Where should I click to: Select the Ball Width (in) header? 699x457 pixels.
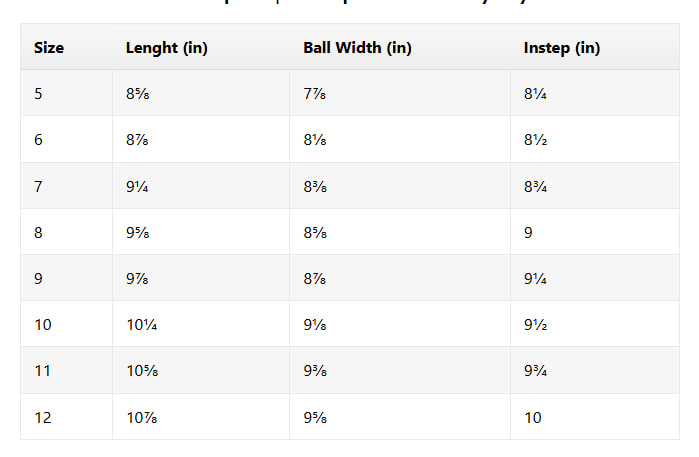357,48
